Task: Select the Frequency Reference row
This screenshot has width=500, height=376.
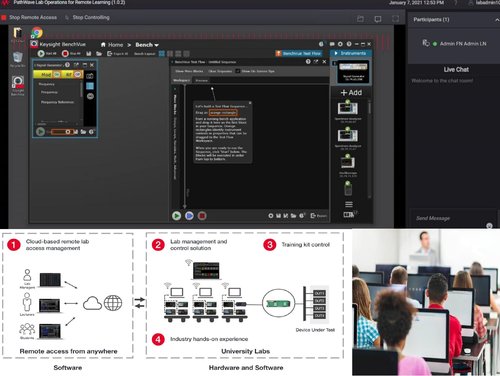Action: click(57, 102)
